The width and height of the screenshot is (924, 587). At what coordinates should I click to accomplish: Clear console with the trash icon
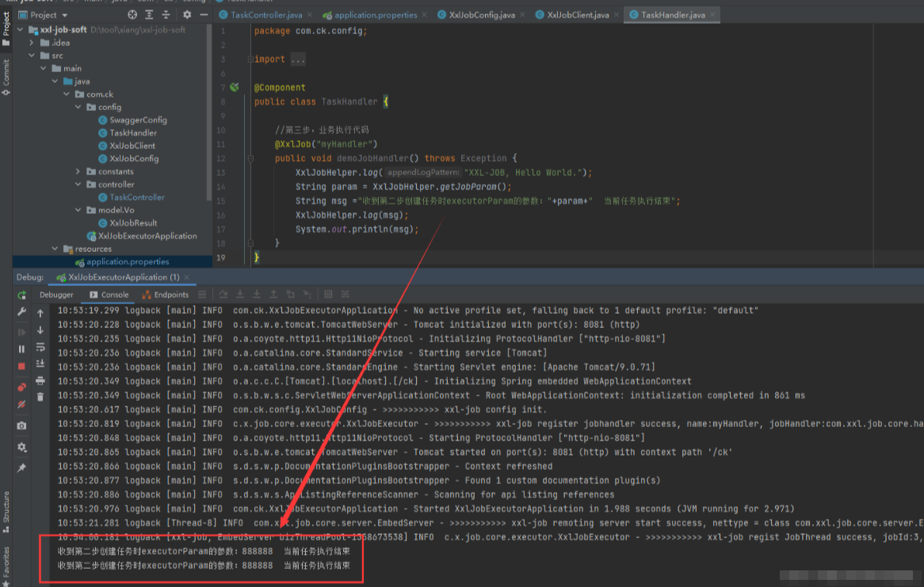40,397
